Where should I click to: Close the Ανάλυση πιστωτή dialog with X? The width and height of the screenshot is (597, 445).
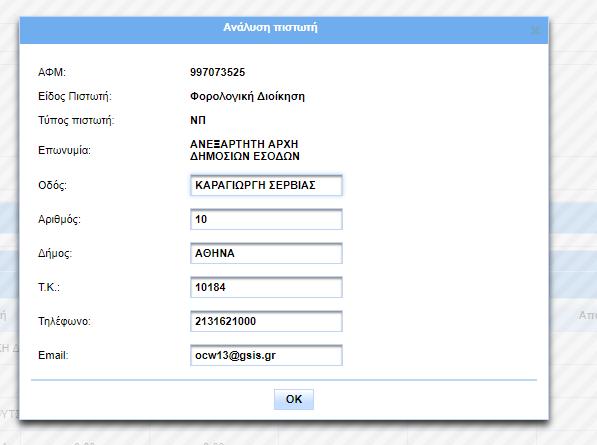click(x=535, y=30)
